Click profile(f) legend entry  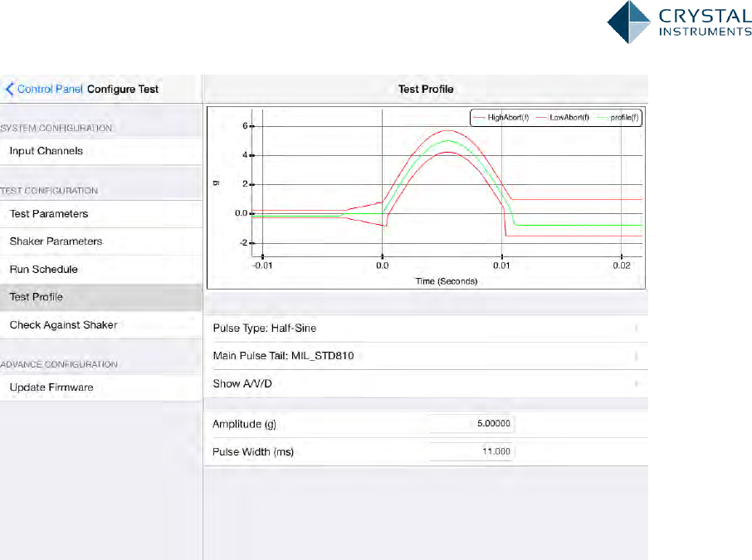tap(618, 118)
